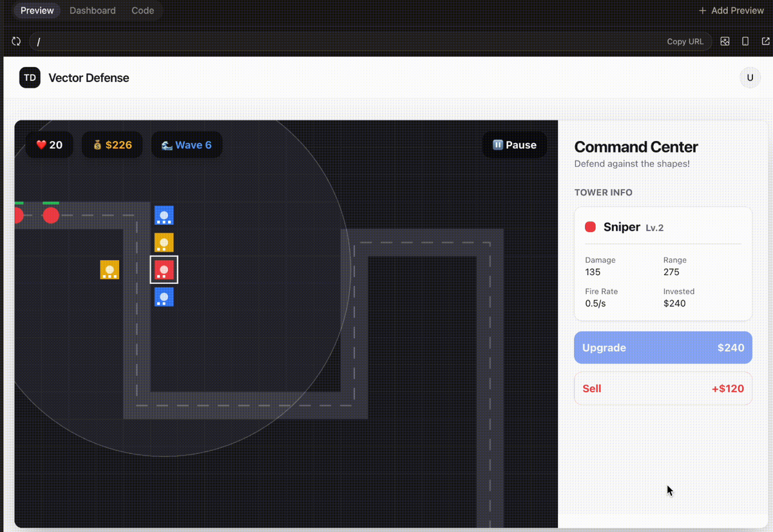
Task: Open the user avatar U
Action: pos(750,78)
